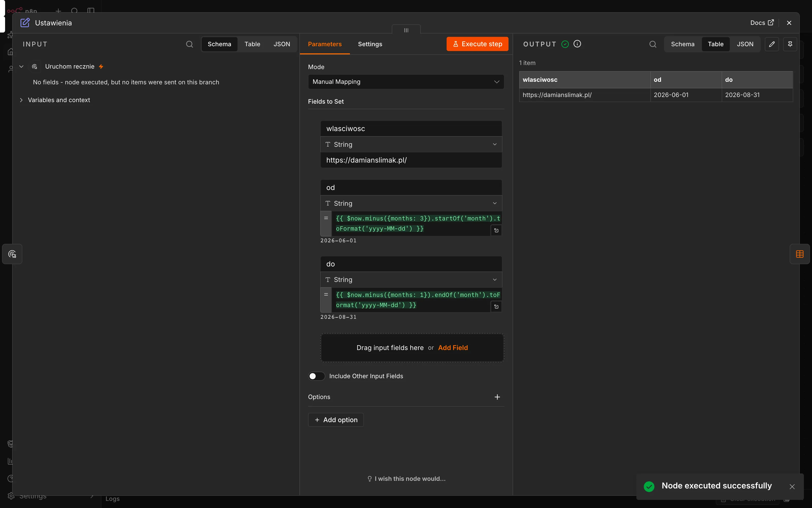
Task: Click I wish this node would... link
Action: click(406, 479)
